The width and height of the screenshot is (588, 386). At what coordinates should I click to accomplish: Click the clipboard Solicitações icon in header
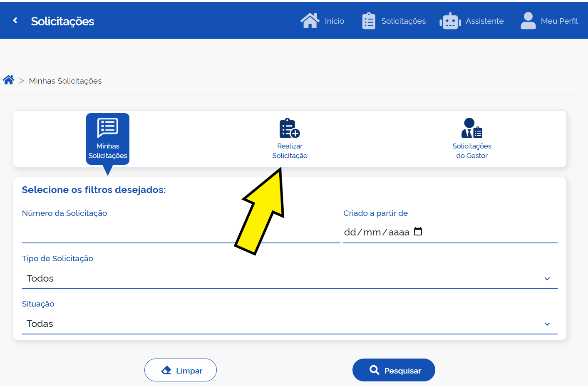(x=368, y=21)
